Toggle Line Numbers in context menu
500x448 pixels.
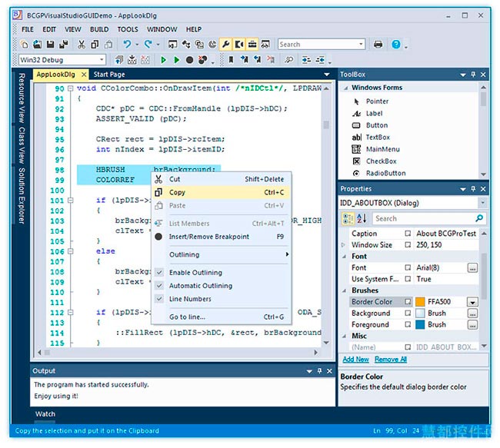(x=159, y=299)
